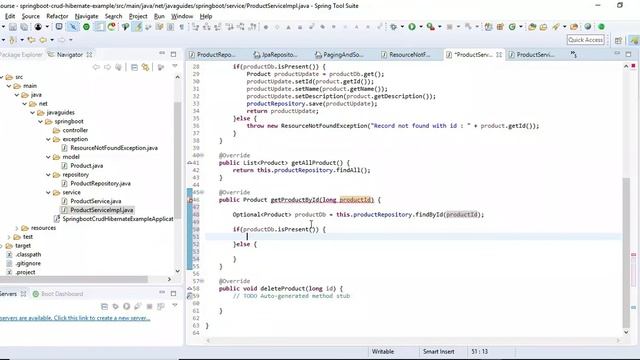
Task: Expand the resources folder node
Action: 17,228
